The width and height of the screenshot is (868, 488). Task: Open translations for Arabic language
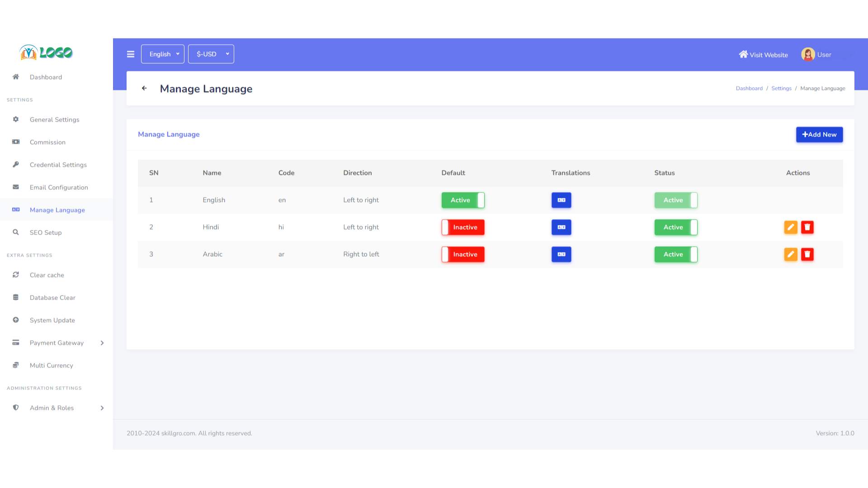pyautogui.click(x=561, y=254)
